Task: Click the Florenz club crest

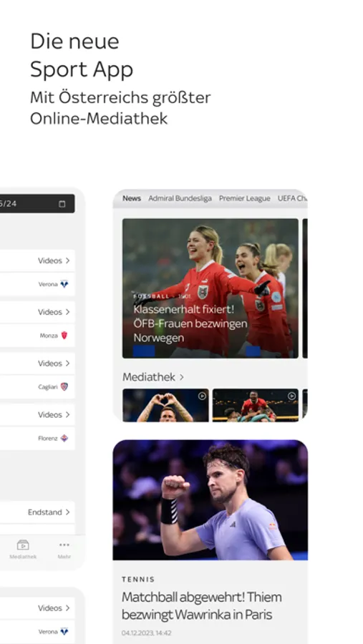Action: (64, 438)
